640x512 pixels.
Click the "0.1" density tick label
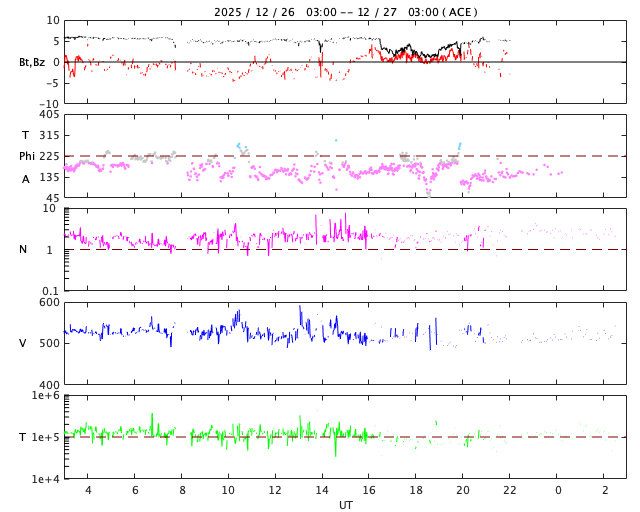[49, 291]
